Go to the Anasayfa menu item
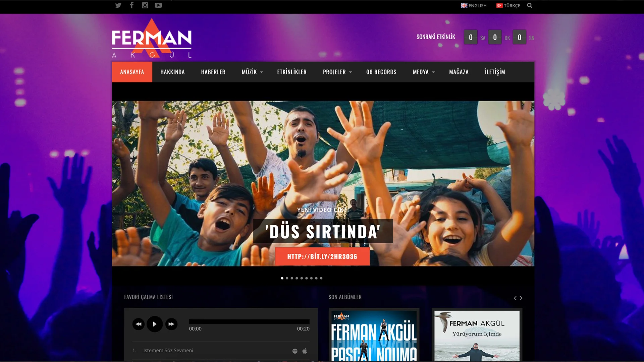This screenshot has width=644, height=362. pos(132,72)
